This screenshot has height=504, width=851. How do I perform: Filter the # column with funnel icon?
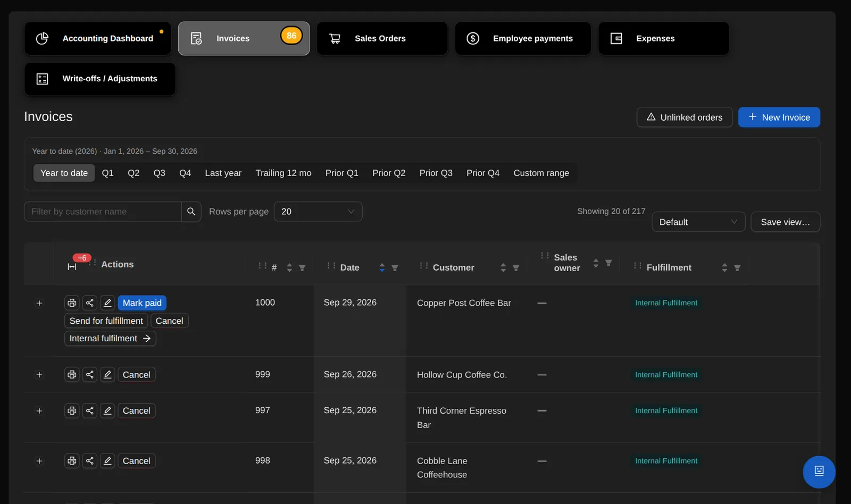pos(302,268)
